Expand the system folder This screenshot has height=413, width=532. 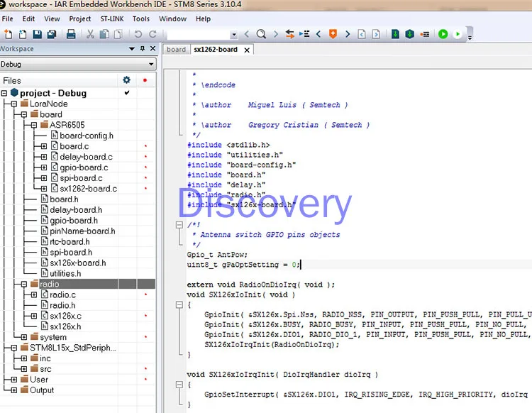[x=23, y=337]
